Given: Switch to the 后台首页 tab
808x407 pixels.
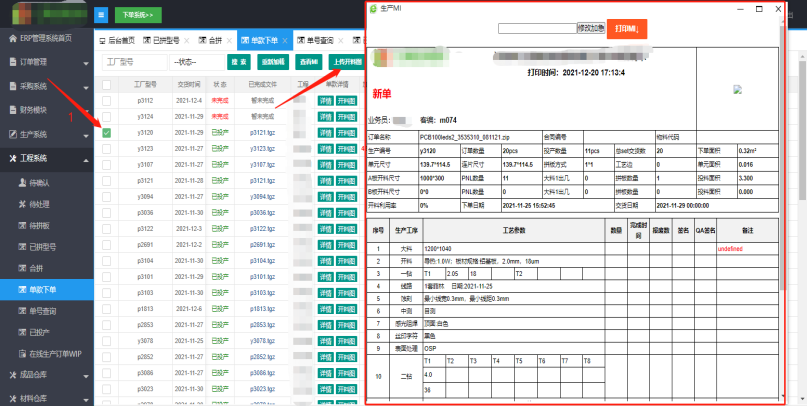Looking at the screenshot, I should [x=125, y=41].
